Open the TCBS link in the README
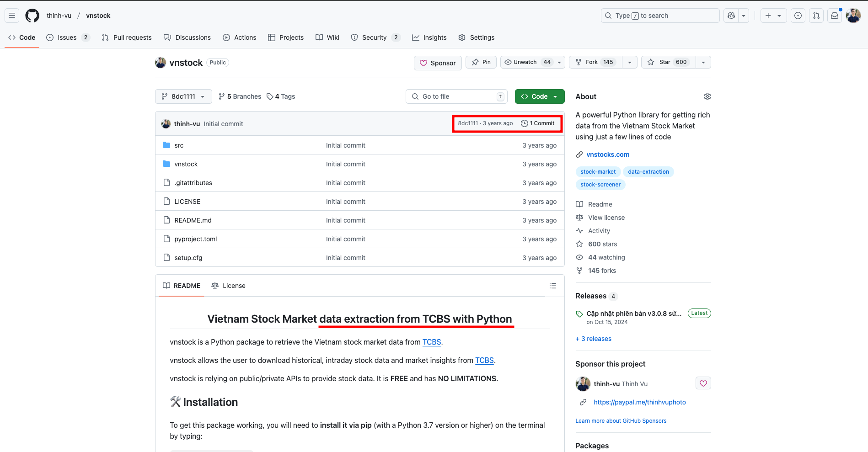Screen dimensions: 868x452 click(x=431, y=342)
